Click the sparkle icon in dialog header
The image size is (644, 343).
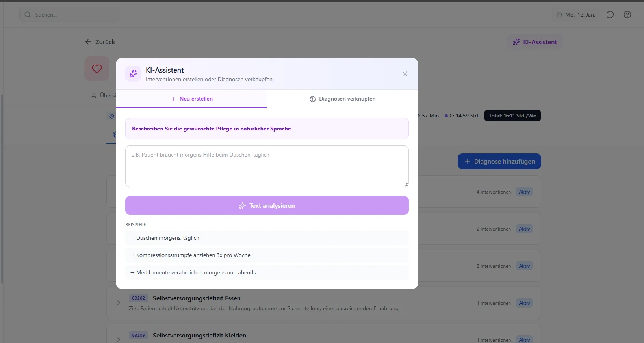[133, 74]
